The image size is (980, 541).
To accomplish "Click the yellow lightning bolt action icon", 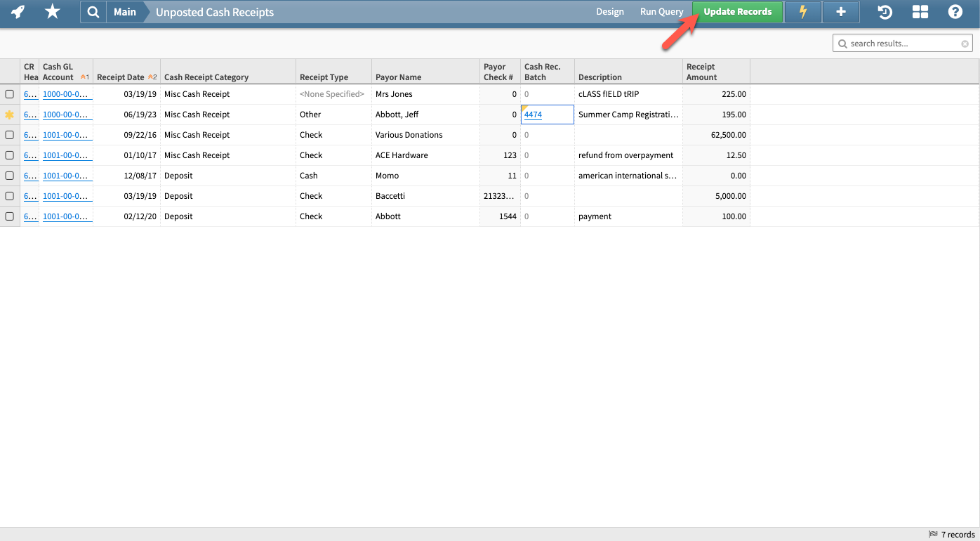I will click(803, 12).
